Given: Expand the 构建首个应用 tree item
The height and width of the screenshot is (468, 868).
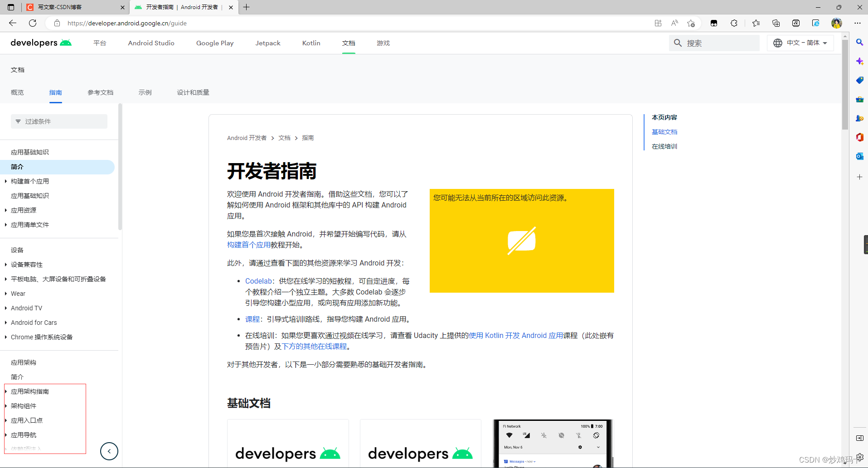Looking at the screenshot, I should coord(5,181).
